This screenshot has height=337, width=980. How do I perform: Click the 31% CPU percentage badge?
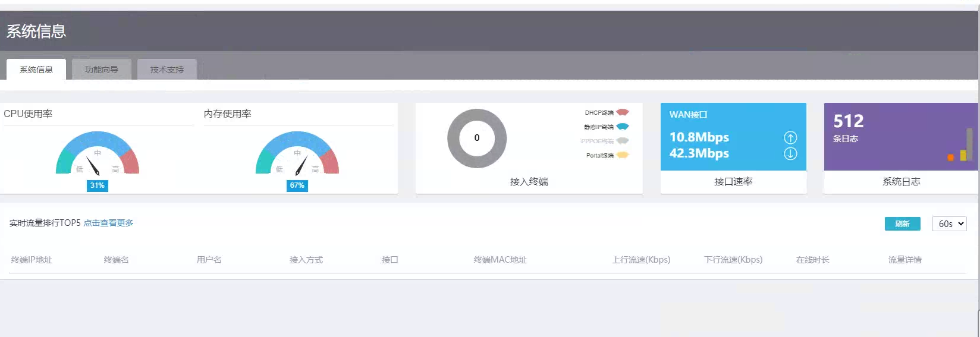coord(98,185)
